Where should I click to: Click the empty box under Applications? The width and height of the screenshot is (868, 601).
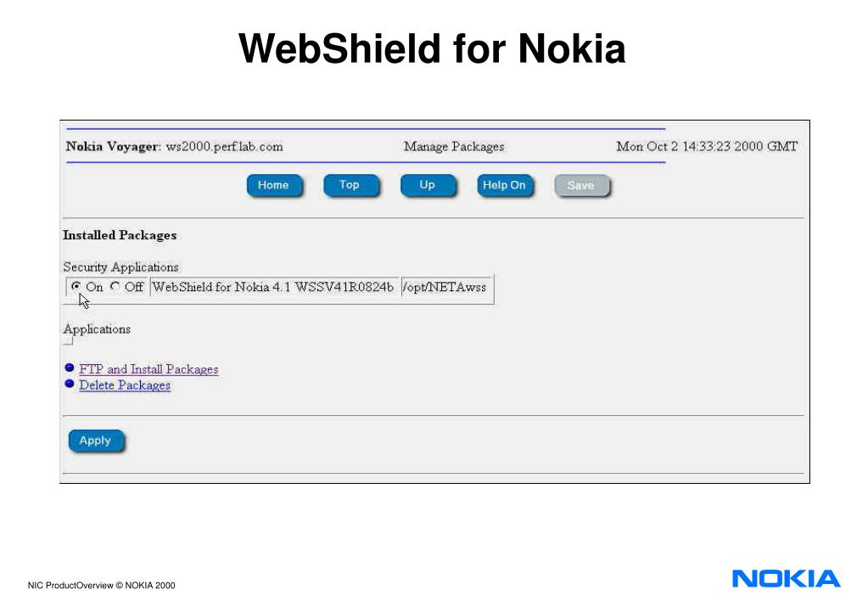coord(68,341)
